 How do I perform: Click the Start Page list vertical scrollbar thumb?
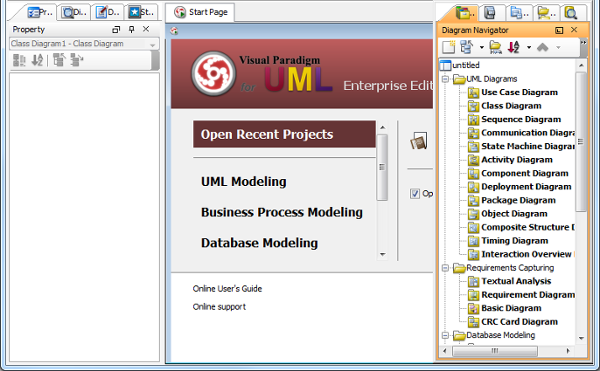click(x=382, y=167)
